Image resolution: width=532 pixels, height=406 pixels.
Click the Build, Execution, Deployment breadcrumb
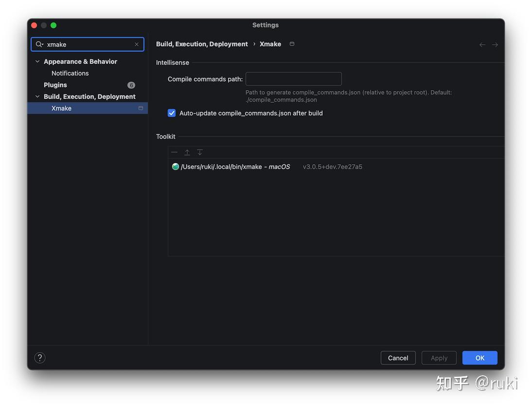[202, 44]
